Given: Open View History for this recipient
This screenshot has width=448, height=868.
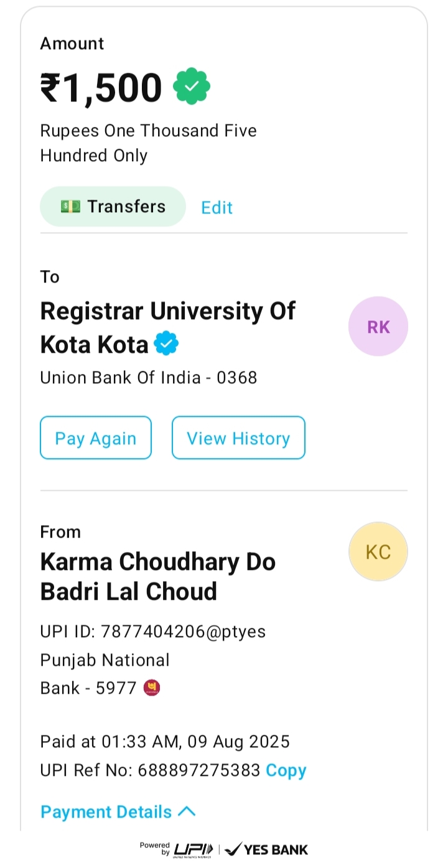Looking at the screenshot, I should coord(238,438).
